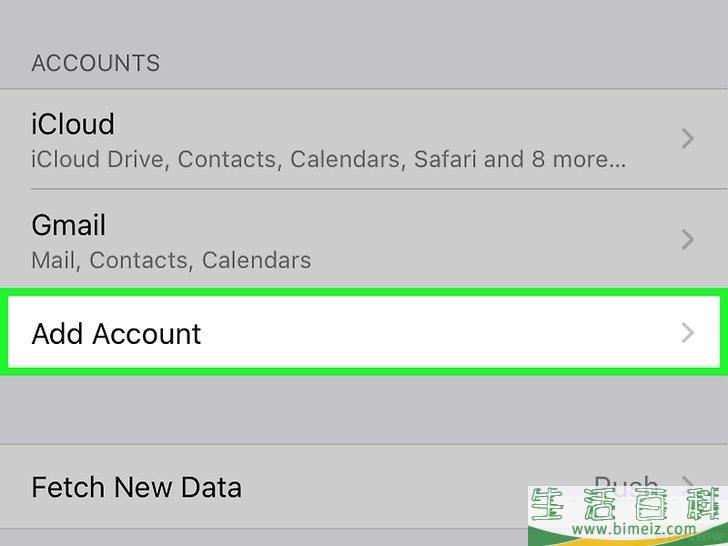Image resolution: width=728 pixels, height=546 pixels.
Task: Open the Gmail account settings
Action: click(364, 240)
